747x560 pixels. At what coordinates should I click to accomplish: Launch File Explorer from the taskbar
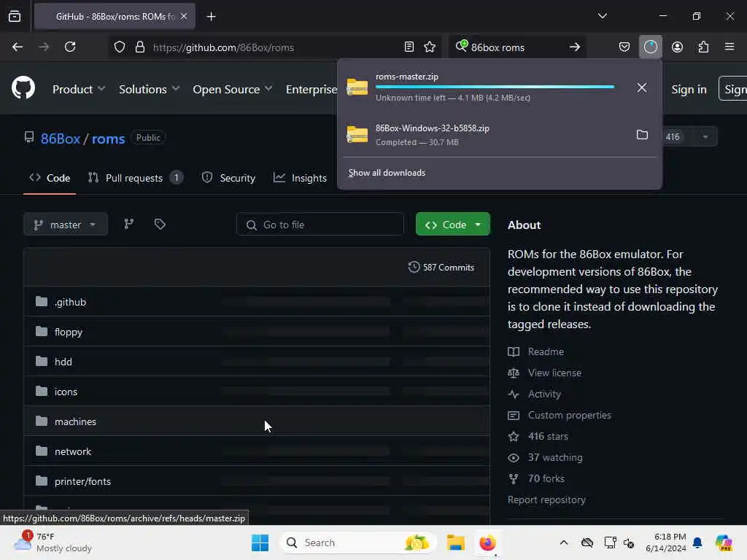[455, 542]
